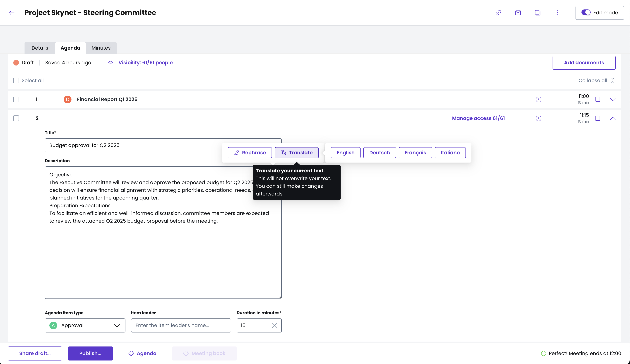The width and height of the screenshot is (630, 364).
Task: Clear duration field with X icon
Action: (275, 325)
